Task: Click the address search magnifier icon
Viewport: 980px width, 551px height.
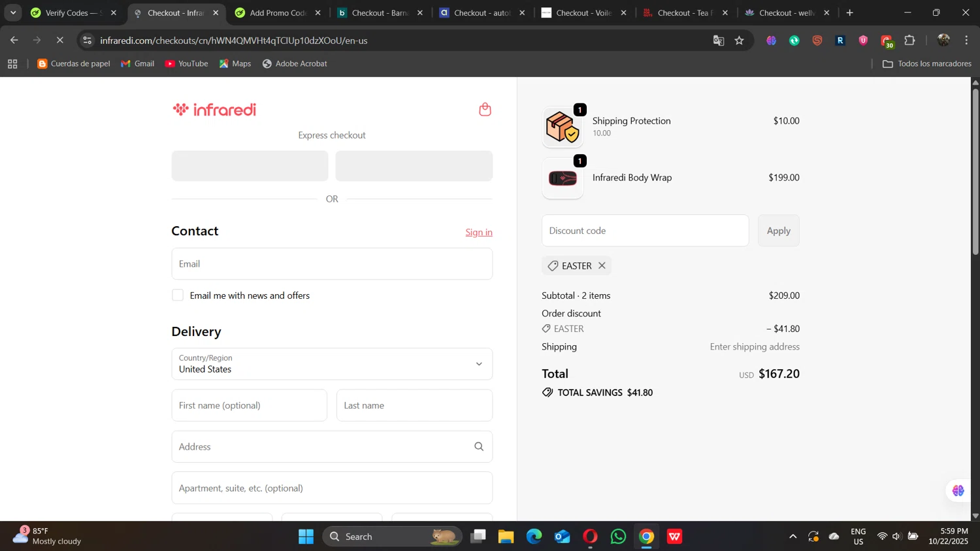Action: 479,446
